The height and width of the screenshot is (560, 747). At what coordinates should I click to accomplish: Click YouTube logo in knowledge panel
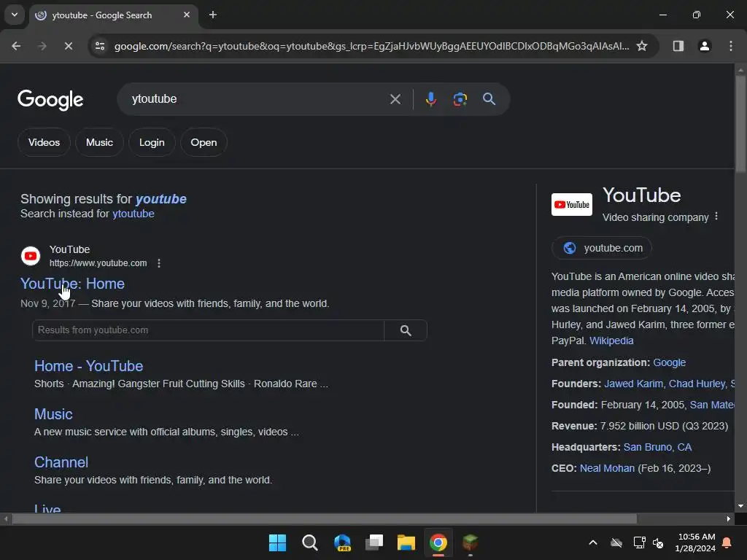pos(572,205)
